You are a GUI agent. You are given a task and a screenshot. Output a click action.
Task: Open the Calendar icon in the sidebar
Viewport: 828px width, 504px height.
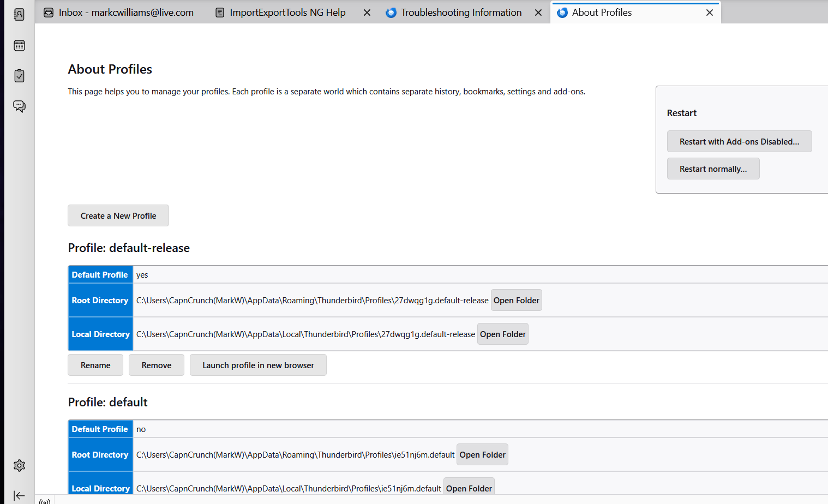point(19,46)
